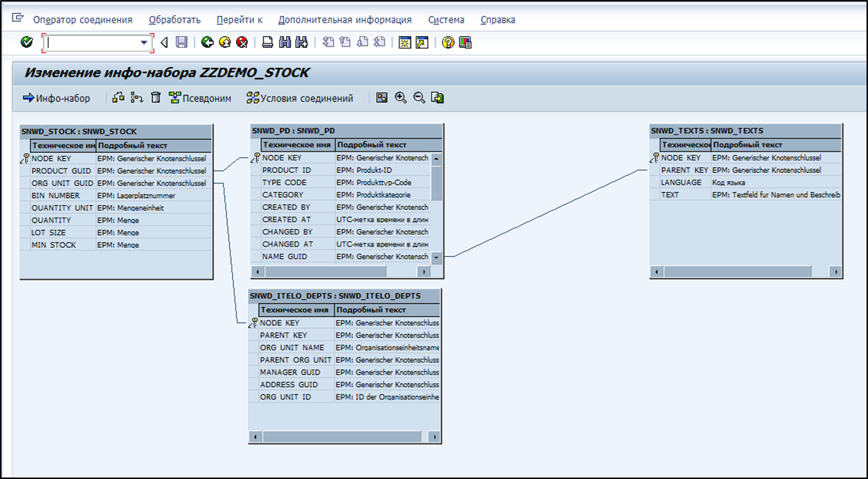Open the transaction command field dropdown
Screen dimensions: 868x479
pos(144,43)
